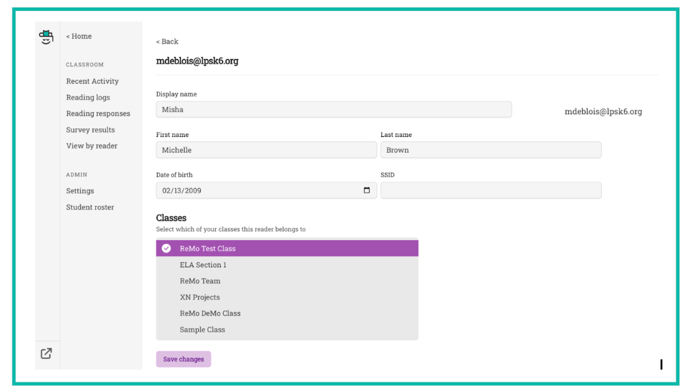Return to Home in the sidebar

[79, 36]
